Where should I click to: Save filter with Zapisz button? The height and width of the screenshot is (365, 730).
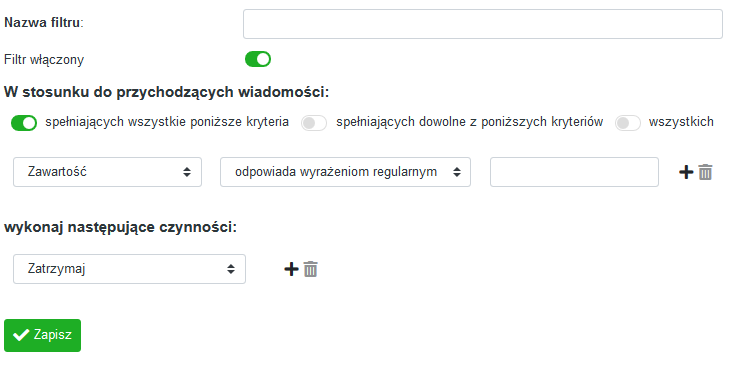click(42, 335)
